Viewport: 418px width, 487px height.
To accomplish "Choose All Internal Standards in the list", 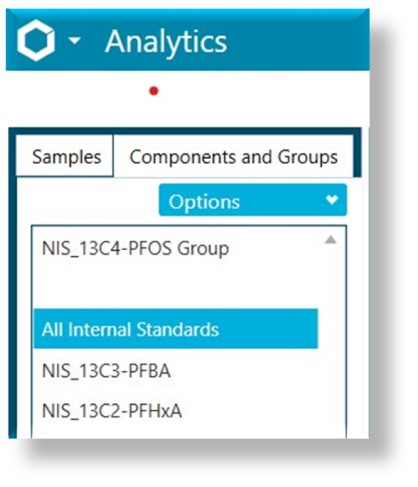I will pyautogui.click(x=176, y=329).
